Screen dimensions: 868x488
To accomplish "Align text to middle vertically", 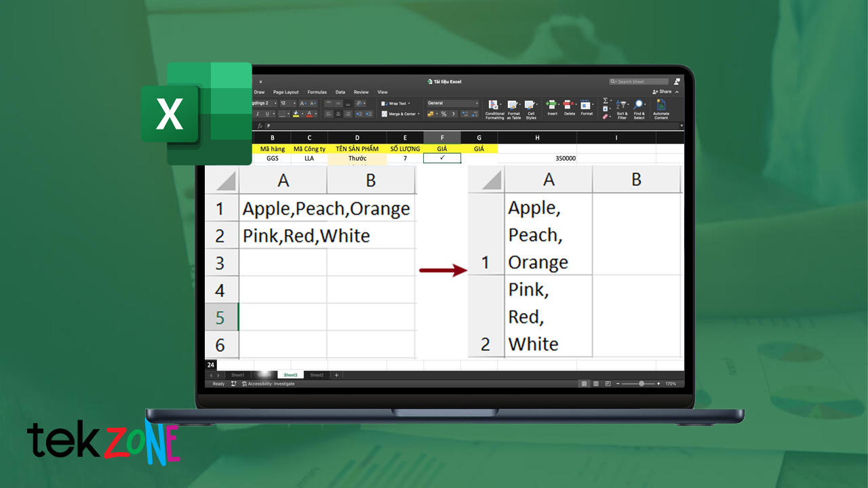I will (338, 103).
